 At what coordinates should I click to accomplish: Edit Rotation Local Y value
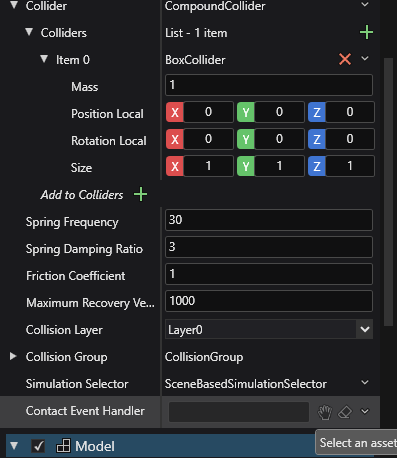[x=279, y=139]
